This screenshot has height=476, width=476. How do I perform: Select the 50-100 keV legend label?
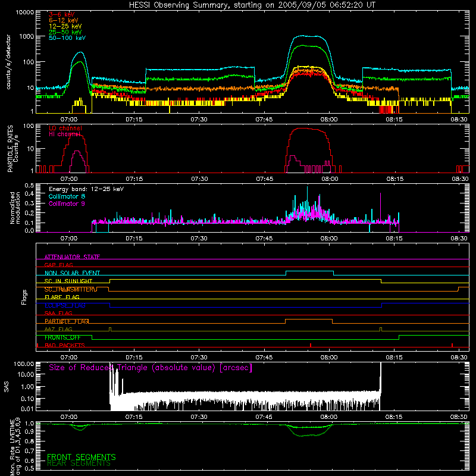[67, 38]
